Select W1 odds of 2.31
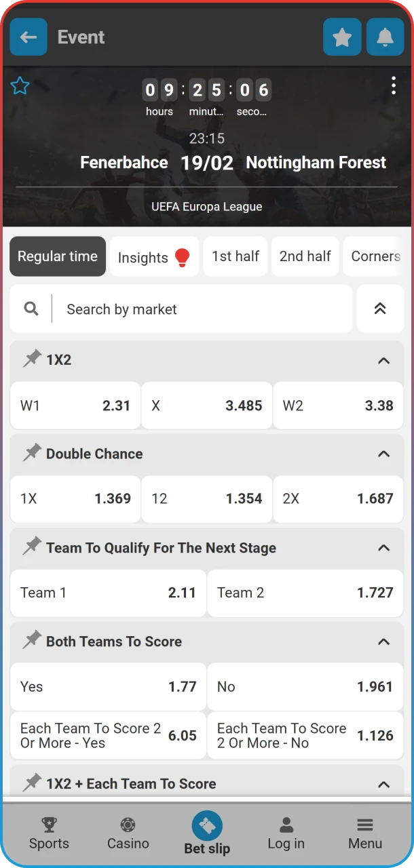414x868 pixels. point(75,406)
